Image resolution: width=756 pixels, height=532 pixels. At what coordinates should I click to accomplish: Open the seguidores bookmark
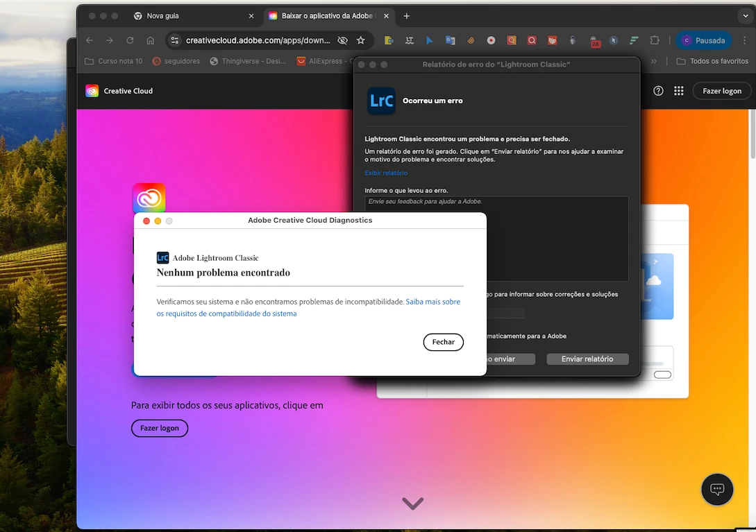(176, 61)
